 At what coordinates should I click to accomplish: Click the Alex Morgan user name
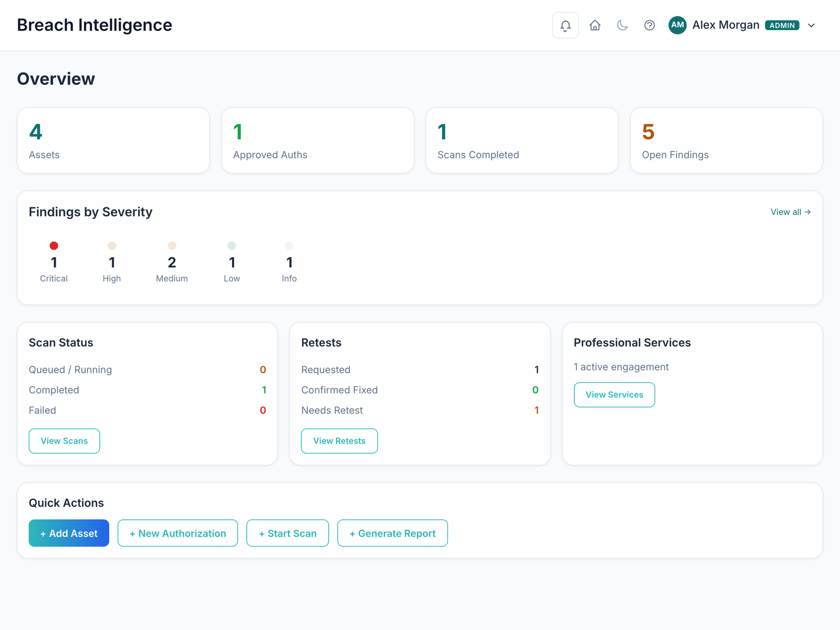(726, 25)
